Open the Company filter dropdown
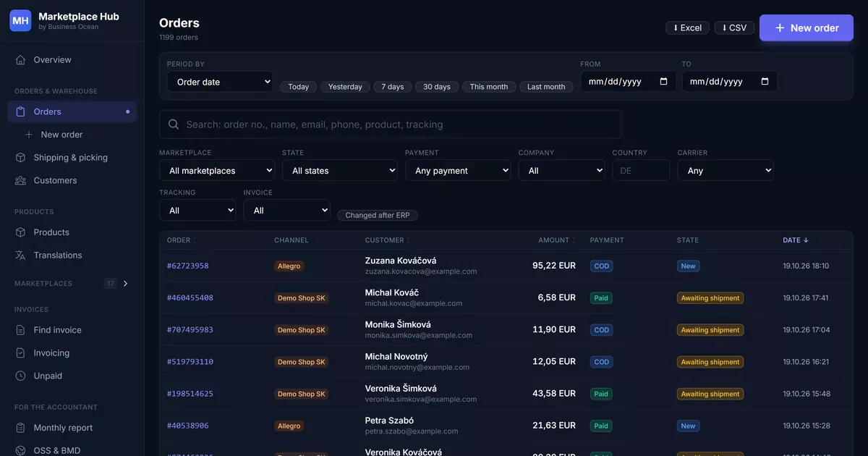 click(561, 171)
